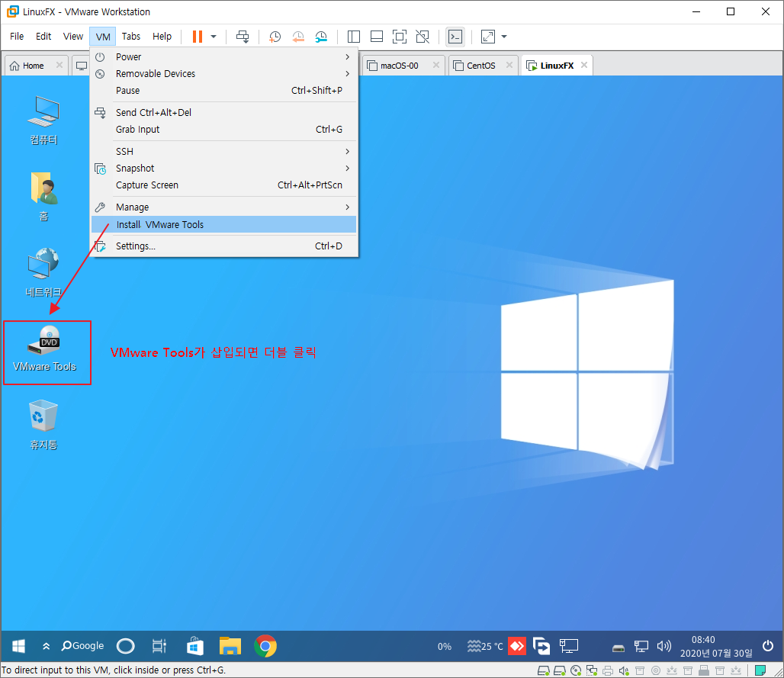Open the power options dropdown arrow next to pause
The image size is (784, 678).
pyautogui.click(x=214, y=37)
